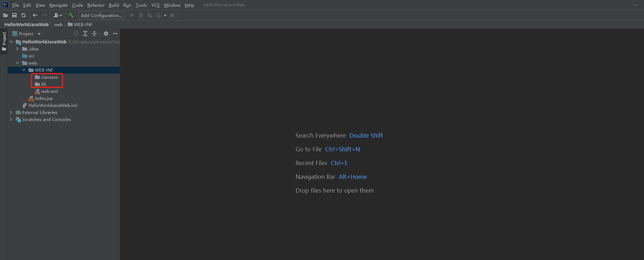Click the Alt+Home shortcut text

pos(353,177)
